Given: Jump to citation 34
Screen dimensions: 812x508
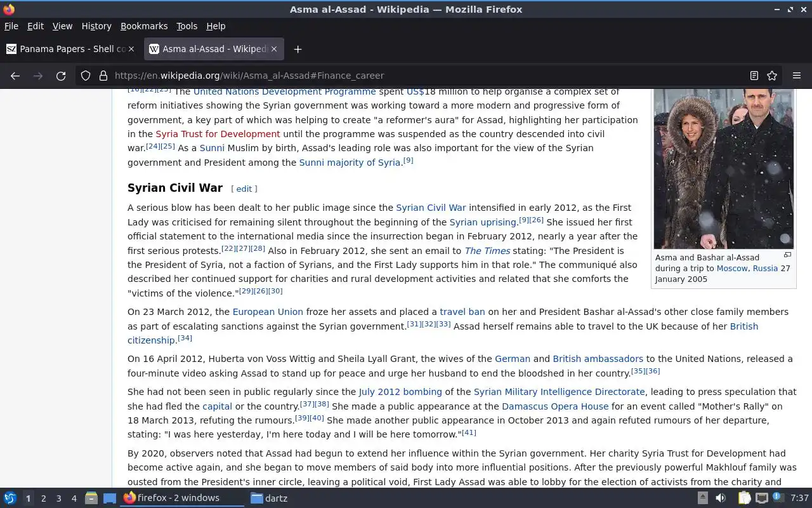Looking at the screenshot, I should tap(185, 338).
